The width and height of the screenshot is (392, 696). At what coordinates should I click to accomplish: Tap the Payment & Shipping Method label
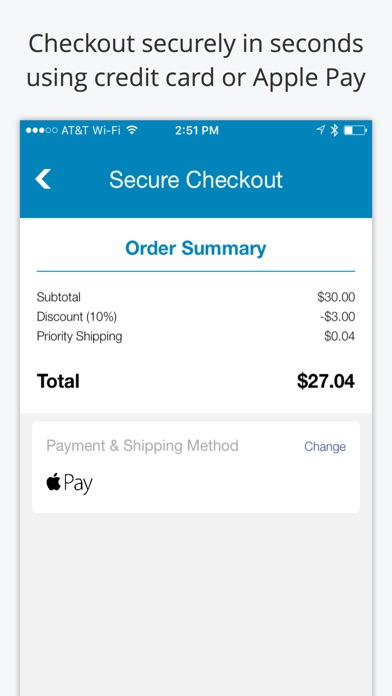pos(143,446)
